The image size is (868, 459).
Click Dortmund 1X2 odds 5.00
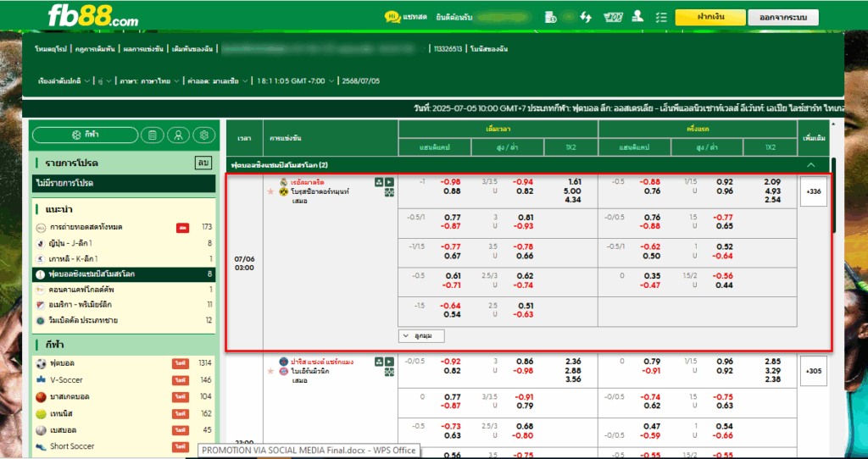click(574, 191)
